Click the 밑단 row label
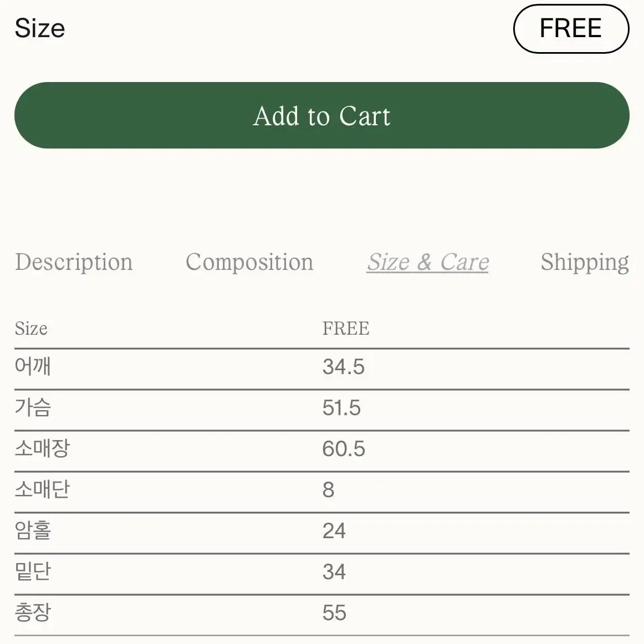This screenshot has width=644, height=644. click(x=33, y=571)
